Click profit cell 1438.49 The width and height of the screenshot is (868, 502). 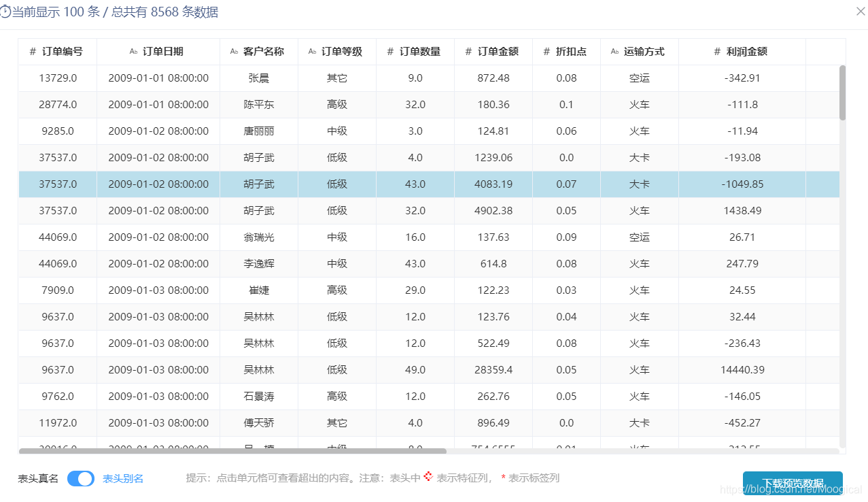[x=742, y=211]
